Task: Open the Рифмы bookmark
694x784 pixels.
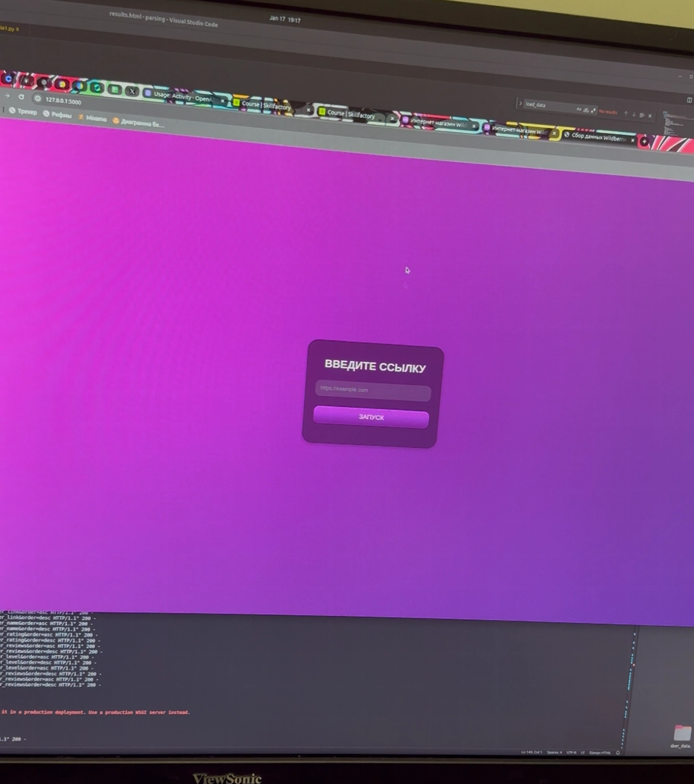Action: point(58,114)
